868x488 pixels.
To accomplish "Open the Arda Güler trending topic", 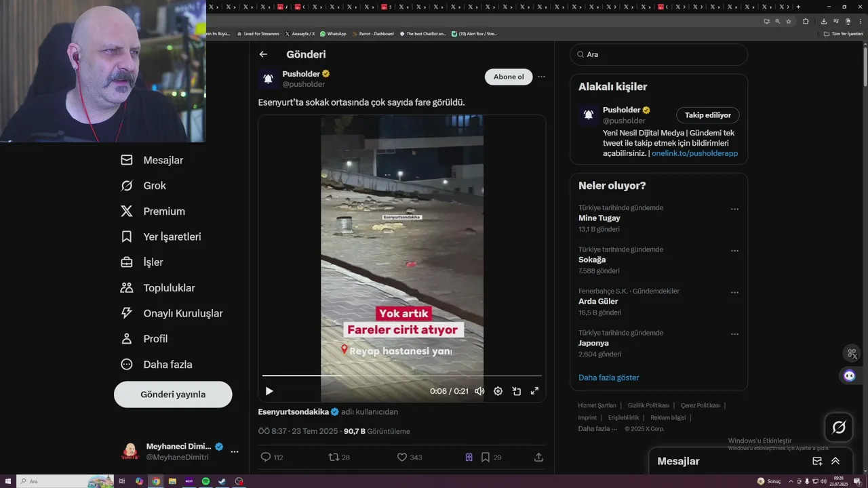I will (598, 302).
